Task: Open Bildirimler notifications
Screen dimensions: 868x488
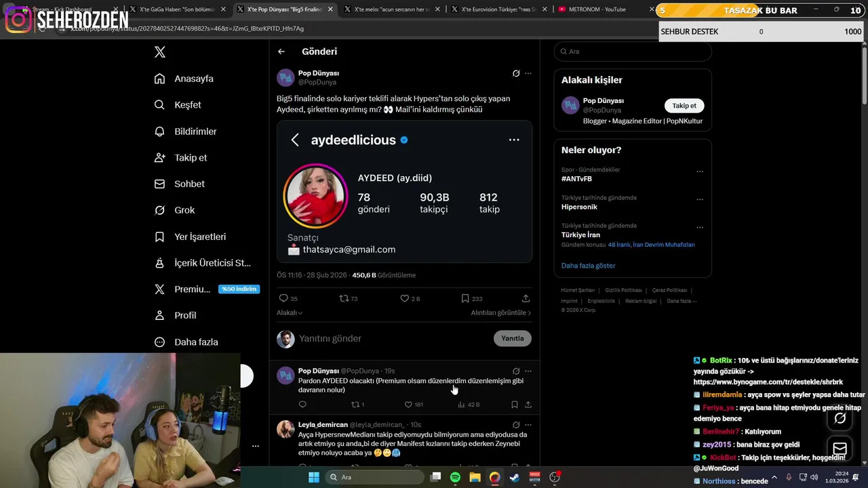Action: (x=185, y=131)
